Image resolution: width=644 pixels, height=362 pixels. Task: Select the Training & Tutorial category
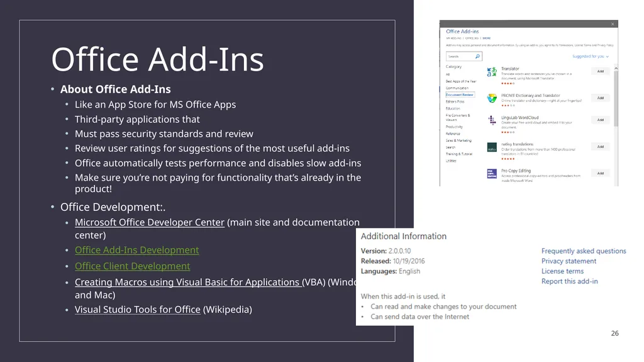[x=458, y=154]
